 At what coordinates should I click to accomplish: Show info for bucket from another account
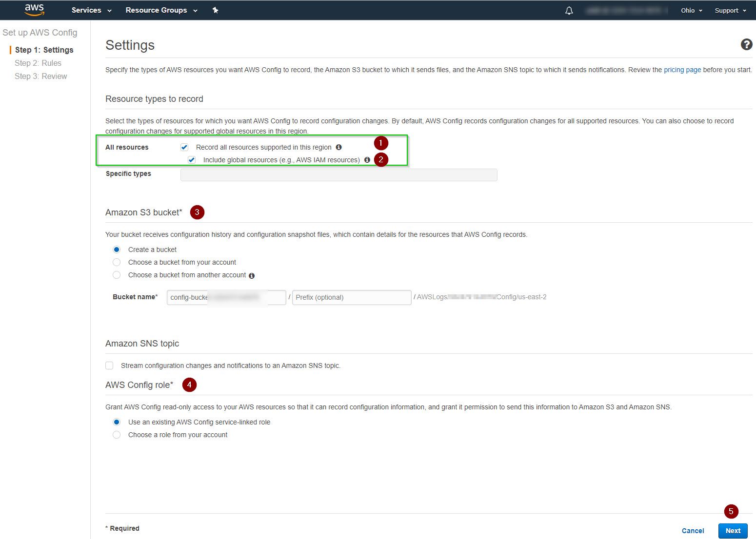coord(252,275)
